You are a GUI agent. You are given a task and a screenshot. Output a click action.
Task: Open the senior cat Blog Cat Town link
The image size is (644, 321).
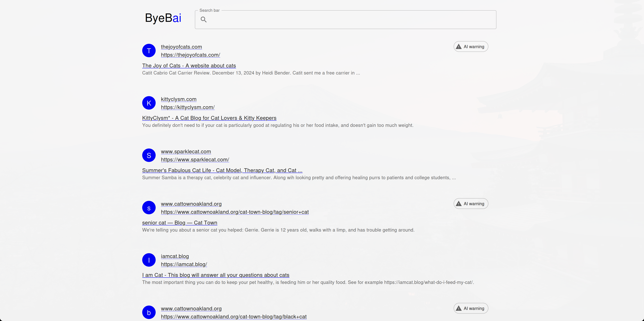pos(179,223)
